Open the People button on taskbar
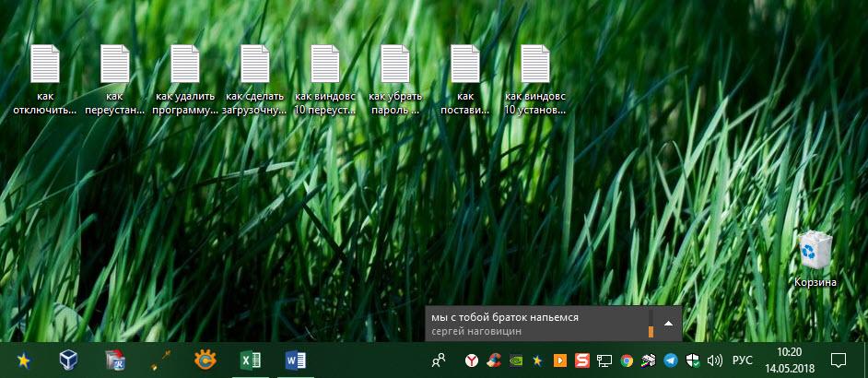The height and width of the screenshot is (378, 868). 438,360
